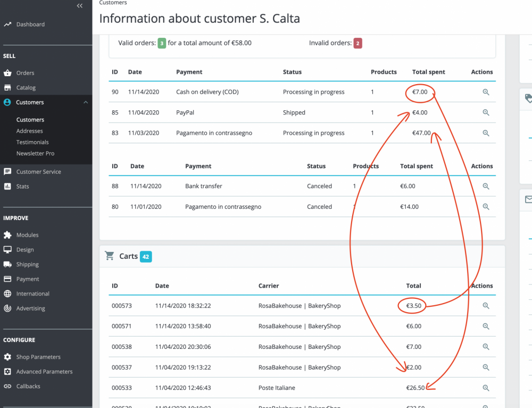Screen dimensions: 532x408
Task: Go to Testimonials submenu entry
Action: 32,142
